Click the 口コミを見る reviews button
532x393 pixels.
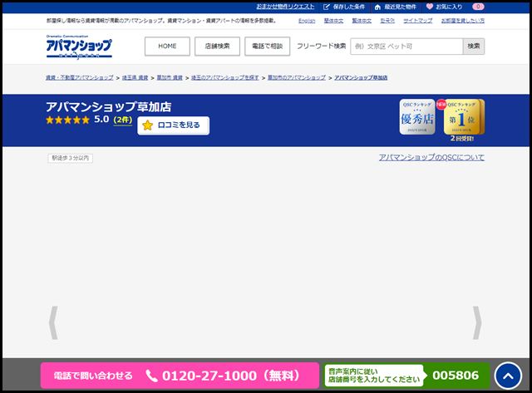point(174,125)
